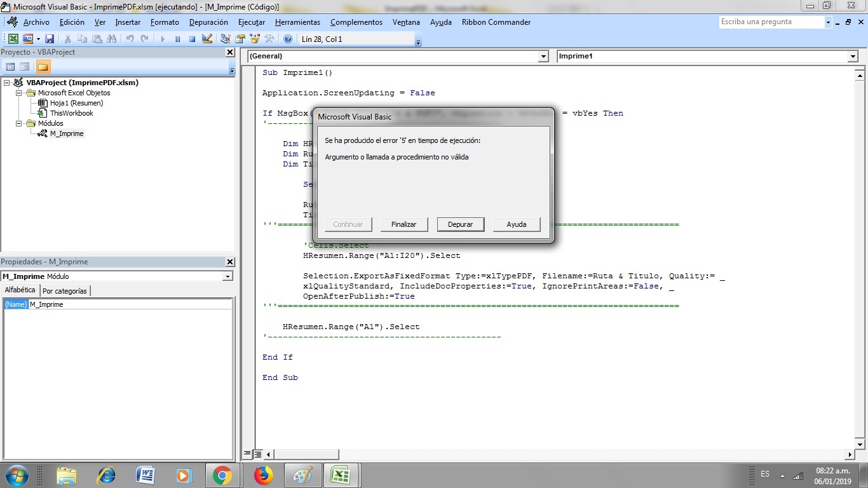Open Microsoft Word from the taskbar
Screen dimensions: 868x488
(x=146, y=475)
